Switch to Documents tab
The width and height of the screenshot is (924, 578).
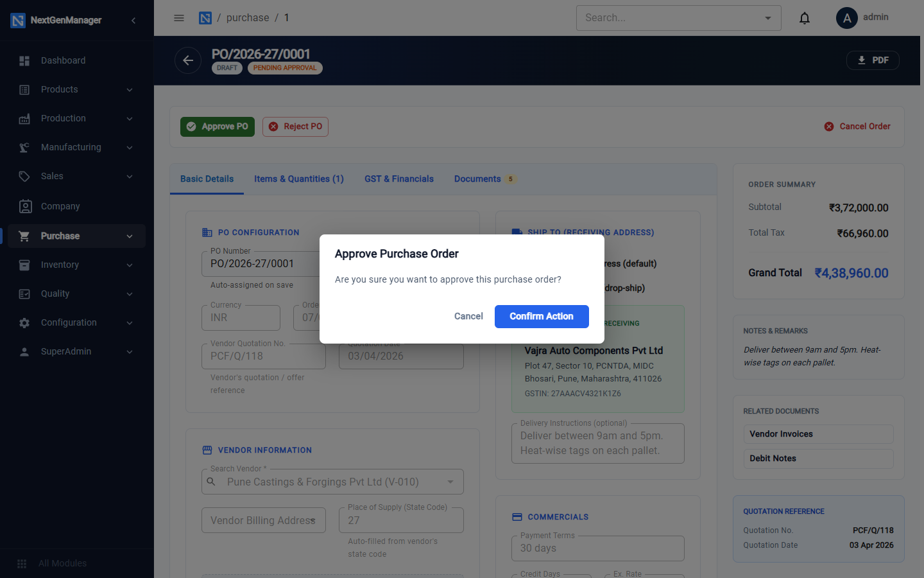484,179
